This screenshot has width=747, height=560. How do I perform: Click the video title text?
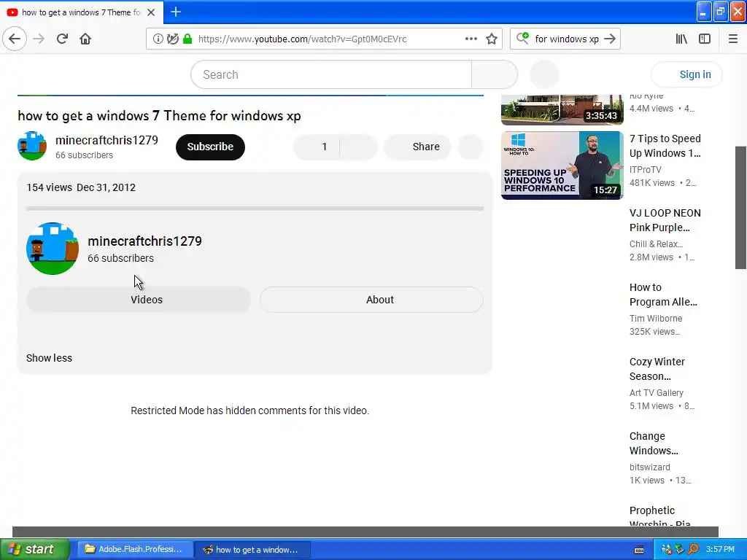(x=159, y=116)
